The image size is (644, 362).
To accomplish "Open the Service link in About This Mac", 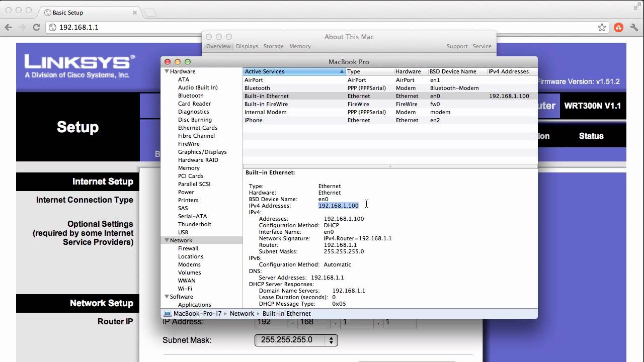I will [x=482, y=46].
